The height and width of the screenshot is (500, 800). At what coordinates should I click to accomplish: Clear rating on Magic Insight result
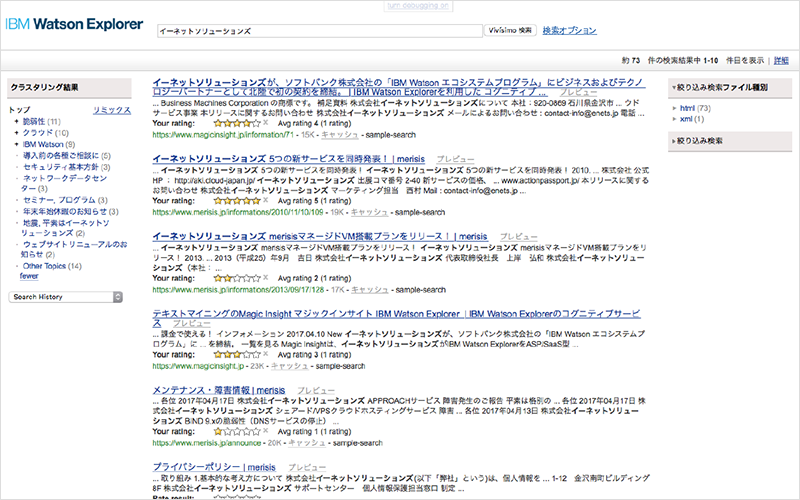point(266,354)
